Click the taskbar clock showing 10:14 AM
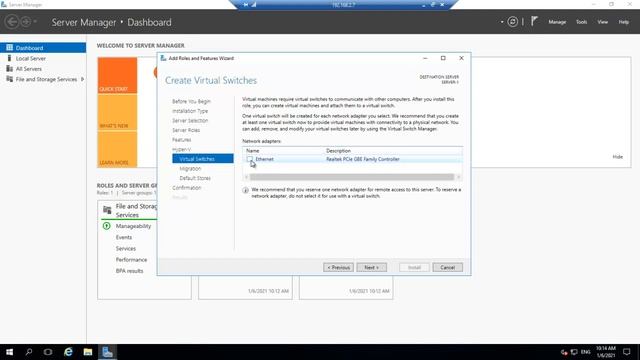 coord(606,352)
